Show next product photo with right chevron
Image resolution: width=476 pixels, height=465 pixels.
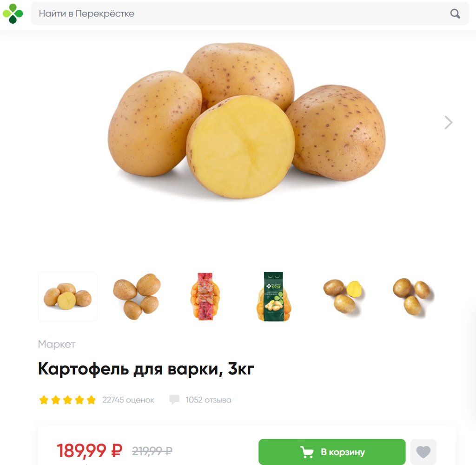449,123
